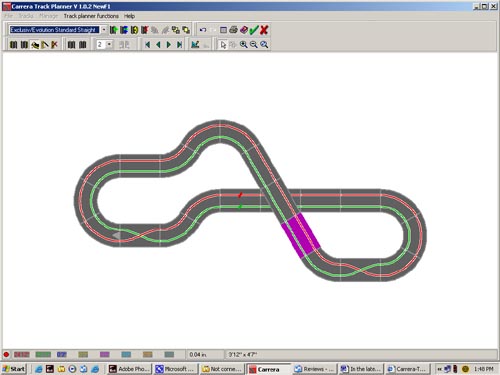Click the red arrow track icon
Screen dimensions: 500x375
click(x=144, y=30)
